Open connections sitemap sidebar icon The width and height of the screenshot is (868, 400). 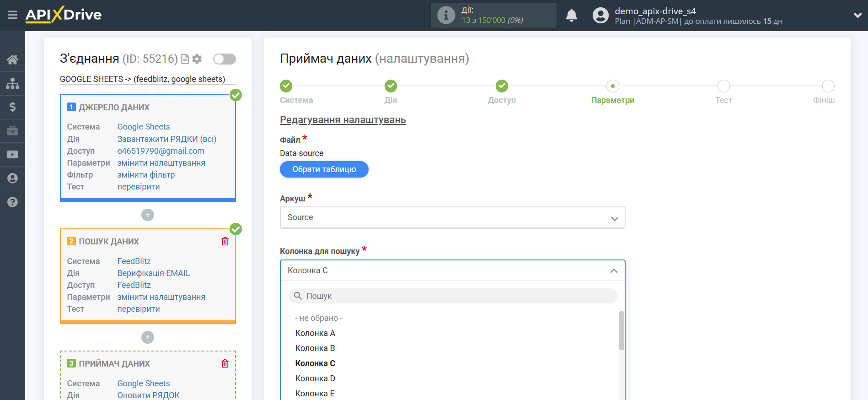pos(12,83)
